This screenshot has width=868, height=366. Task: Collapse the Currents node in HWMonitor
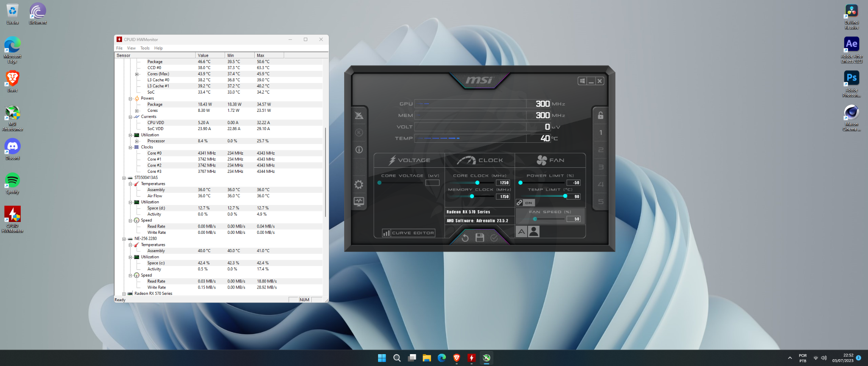131,117
